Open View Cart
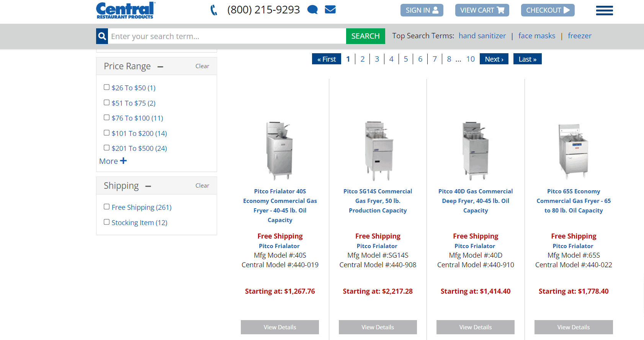The height and width of the screenshot is (340, 644). 482,10
